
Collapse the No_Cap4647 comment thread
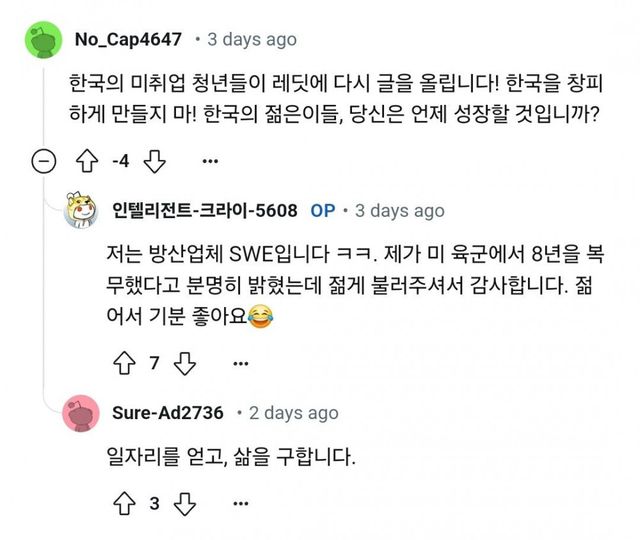point(42,162)
